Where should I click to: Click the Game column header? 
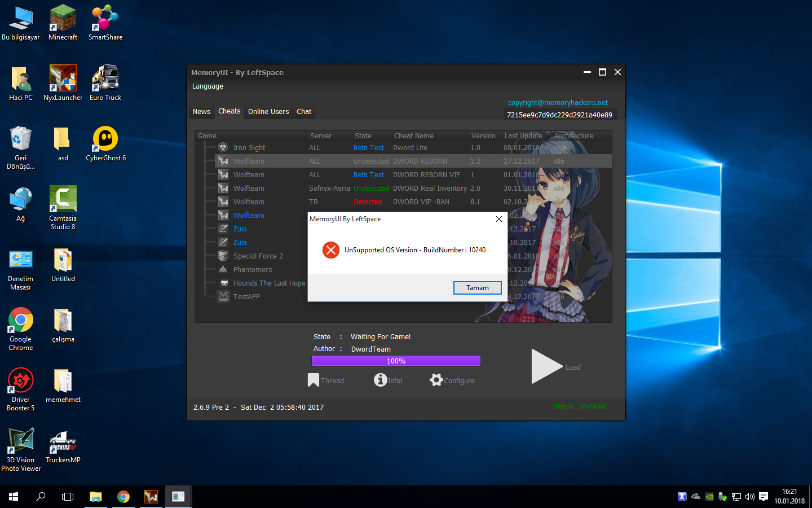pyautogui.click(x=207, y=136)
